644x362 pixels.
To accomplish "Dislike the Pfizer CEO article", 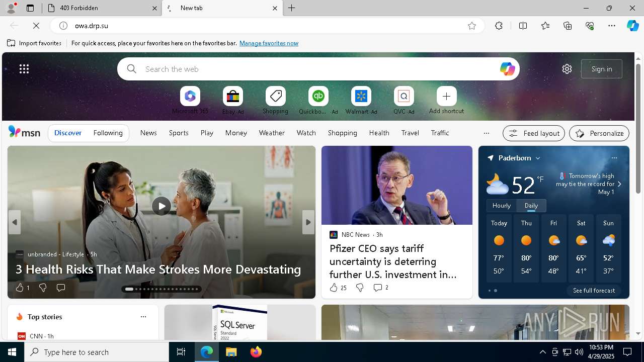I will pyautogui.click(x=360, y=288).
